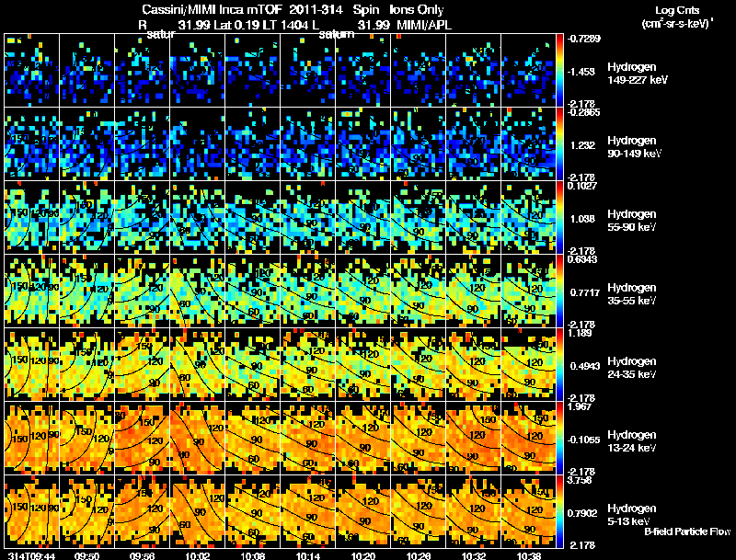
Task: Click the '10:38' time axis label
Action: [529, 555]
